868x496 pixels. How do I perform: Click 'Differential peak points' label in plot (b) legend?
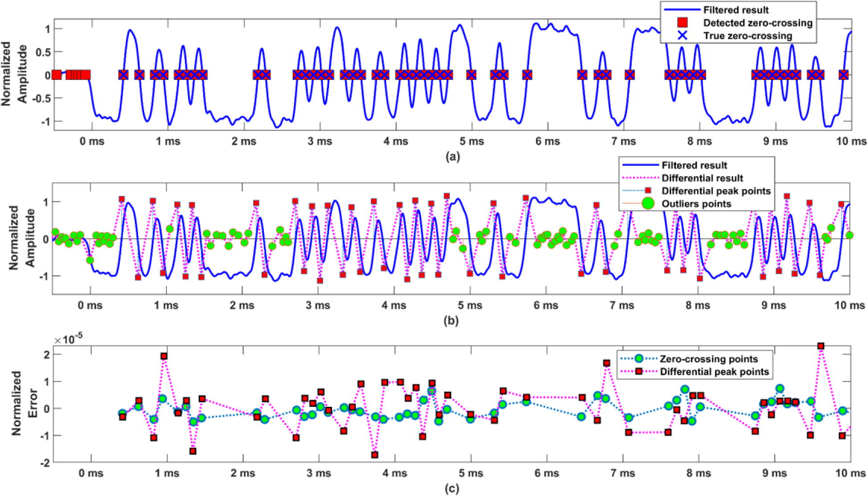(716, 191)
